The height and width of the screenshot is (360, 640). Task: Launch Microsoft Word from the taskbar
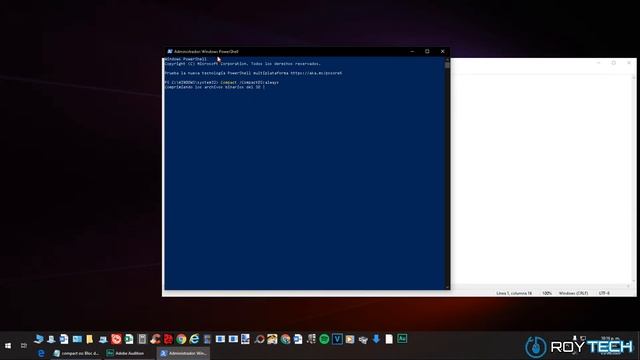tap(64, 339)
